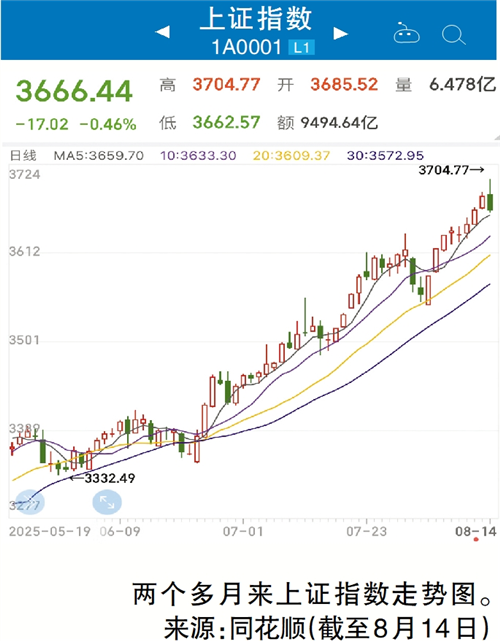Tap the low price 3662.57

(226, 122)
